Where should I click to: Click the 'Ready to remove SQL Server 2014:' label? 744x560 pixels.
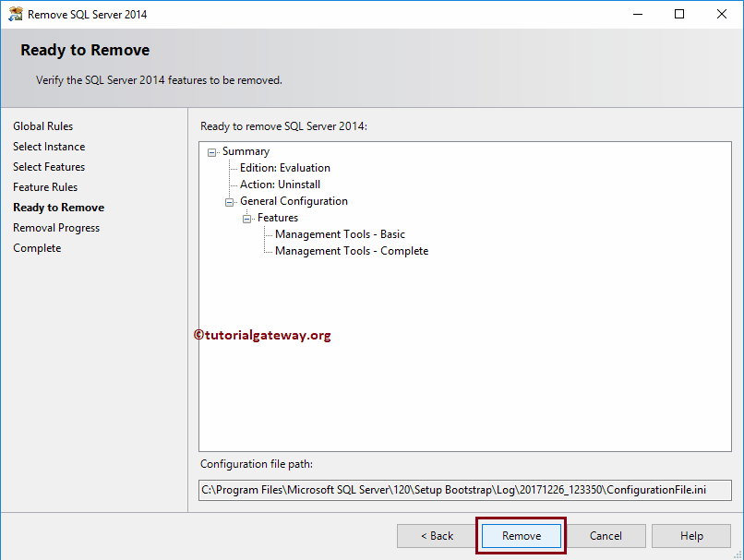[x=283, y=126]
